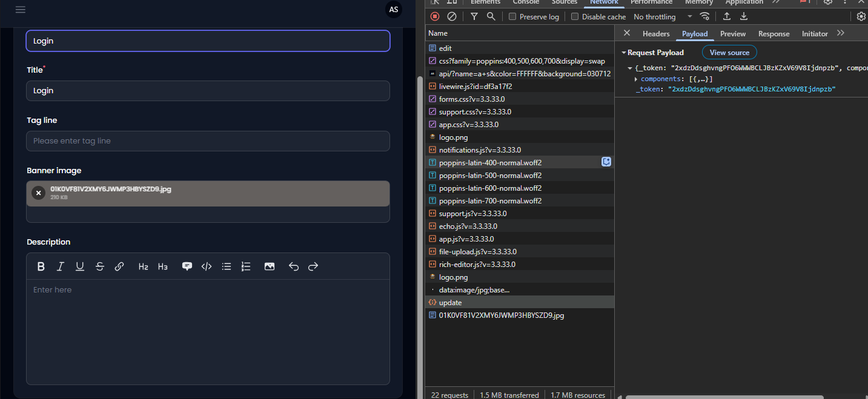Enable Disable cache checkbox
The height and width of the screenshot is (399, 868).
click(x=575, y=16)
